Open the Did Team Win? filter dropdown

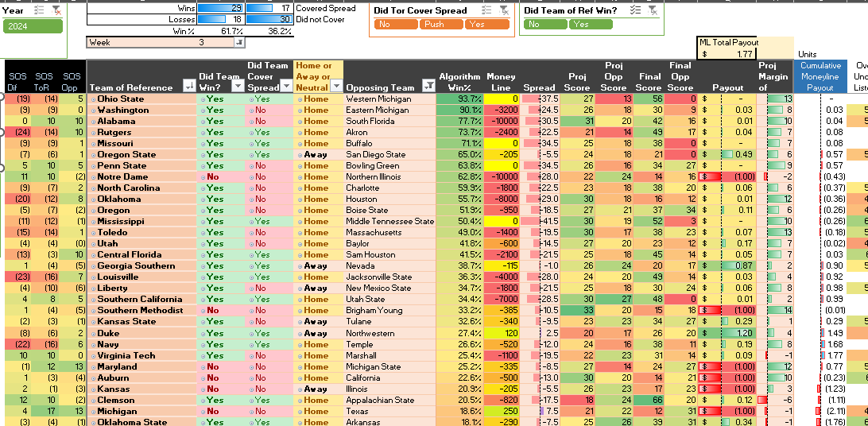(x=238, y=86)
